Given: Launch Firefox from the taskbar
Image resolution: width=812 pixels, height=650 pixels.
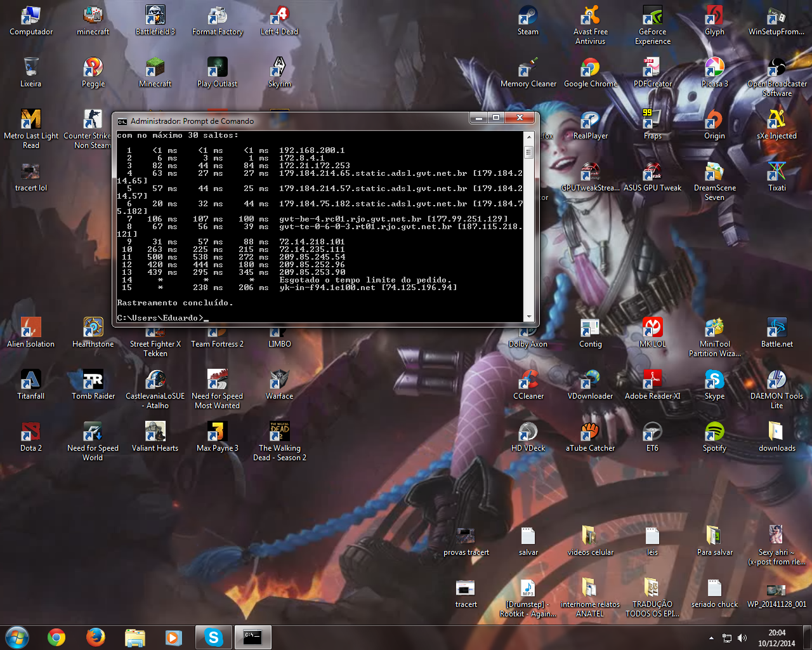Looking at the screenshot, I should click(x=96, y=637).
